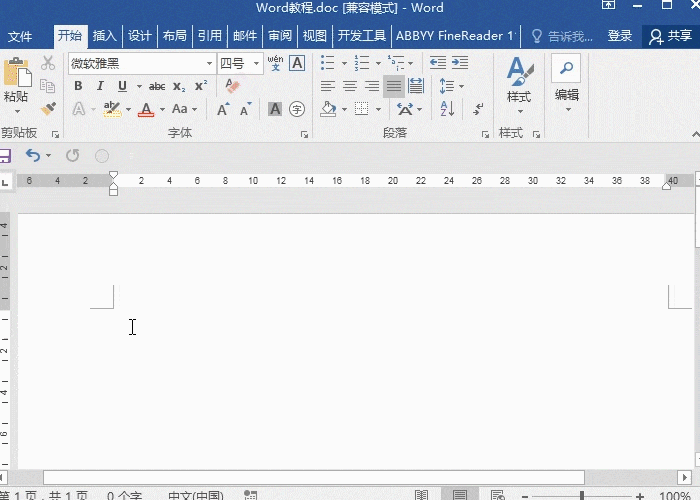
Task: Toggle character shading button
Action: (x=275, y=109)
